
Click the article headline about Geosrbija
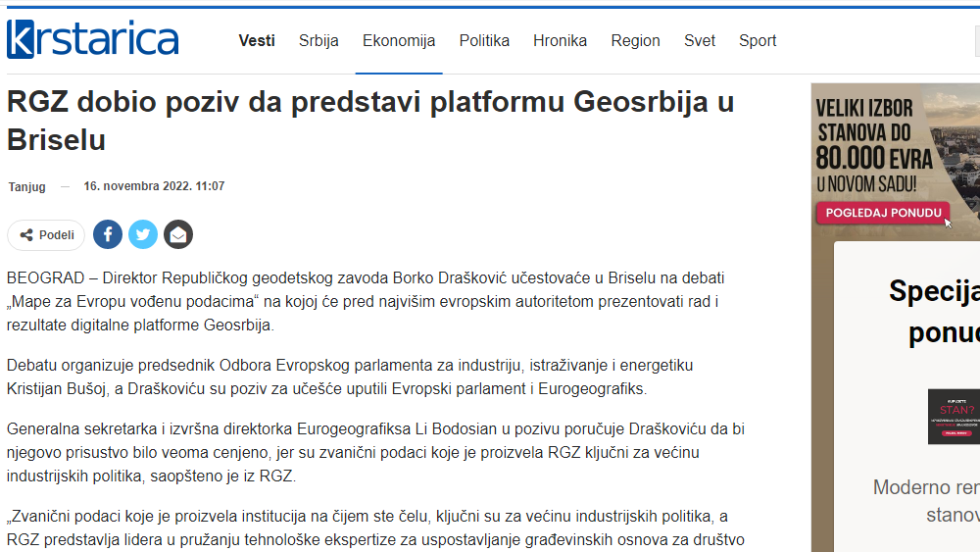(x=370, y=121)
